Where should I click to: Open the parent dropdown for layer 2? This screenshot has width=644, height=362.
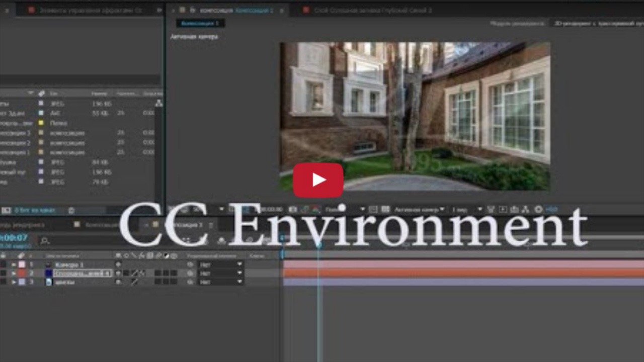coord(220,274)
